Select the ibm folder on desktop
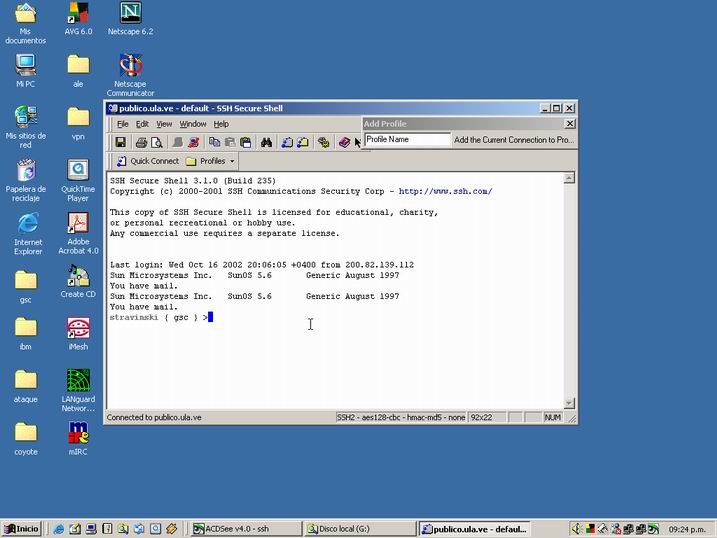 26,334
